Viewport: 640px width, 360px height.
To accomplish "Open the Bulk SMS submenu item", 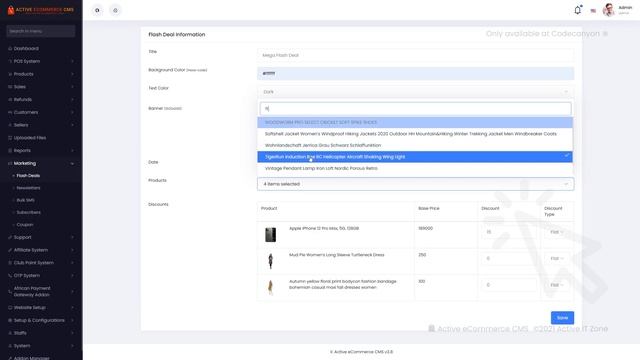I will 25,200.
